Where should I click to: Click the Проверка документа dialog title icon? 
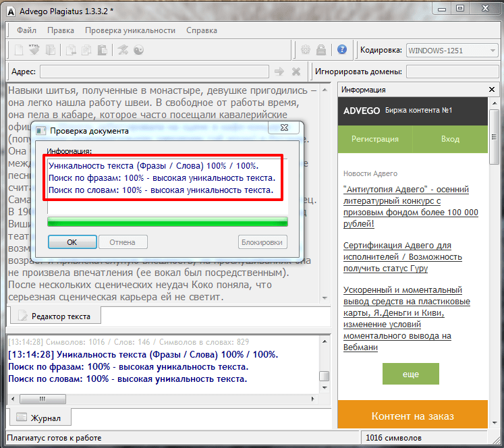(x=41, y=131)
